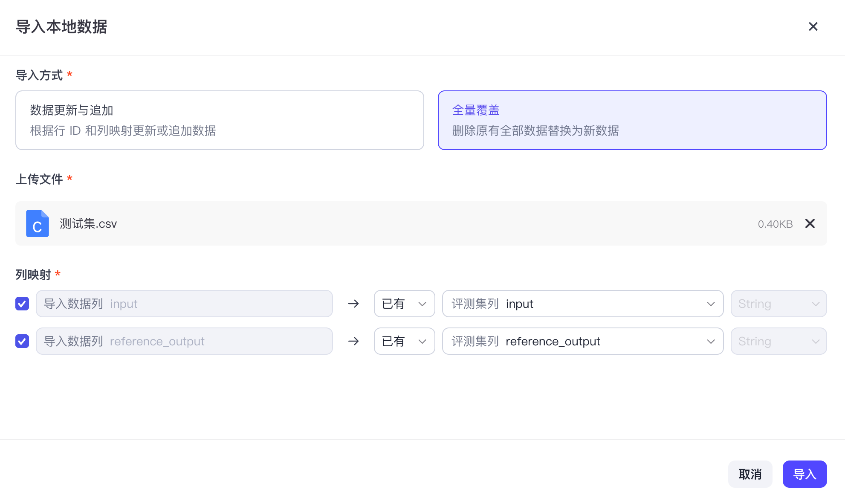Open the 已有 dropdown in the reference_output row
This screenshot has width=845, height=504.
click(x=404, y=341)
